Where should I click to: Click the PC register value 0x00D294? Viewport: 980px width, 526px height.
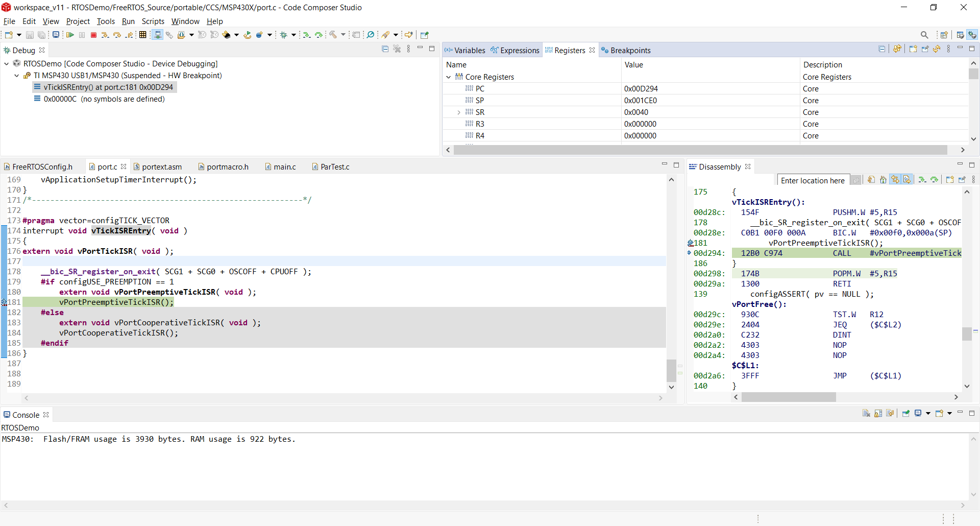(641, 89)
